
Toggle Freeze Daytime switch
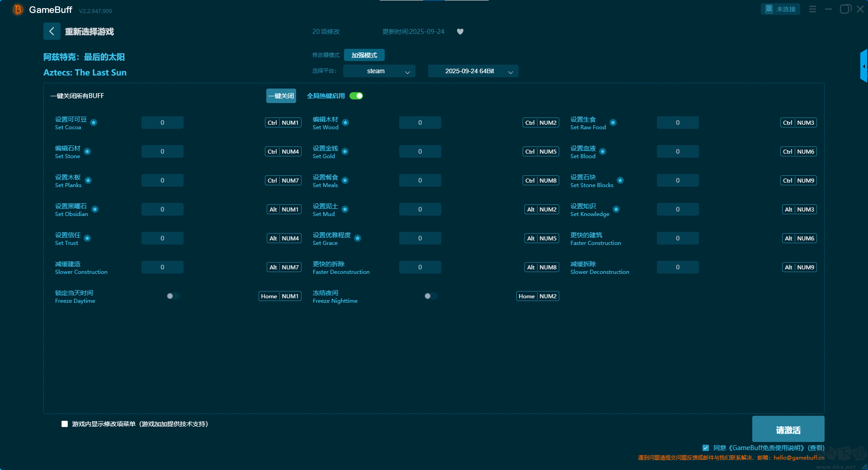[x=173, y=296]
